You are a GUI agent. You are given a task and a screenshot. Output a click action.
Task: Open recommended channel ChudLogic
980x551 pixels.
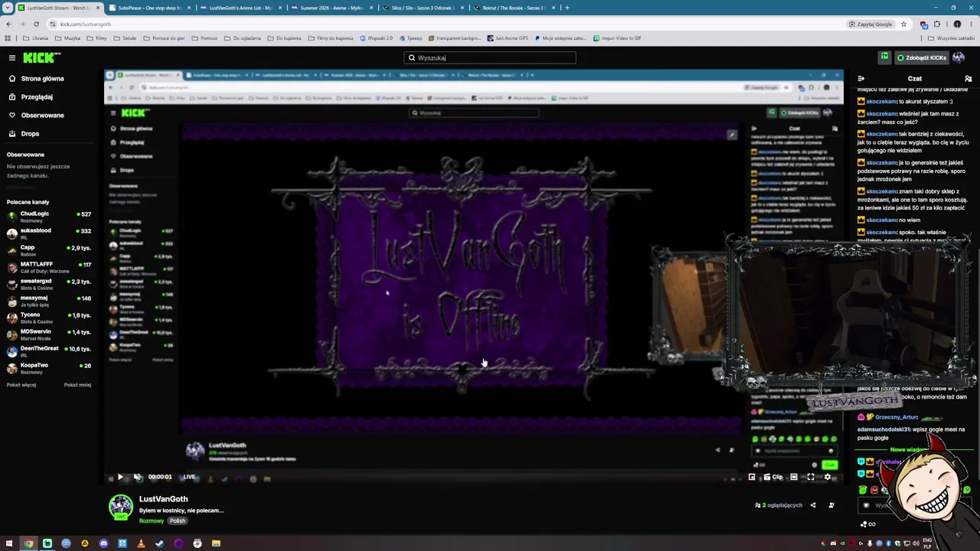tap(49, 217)
